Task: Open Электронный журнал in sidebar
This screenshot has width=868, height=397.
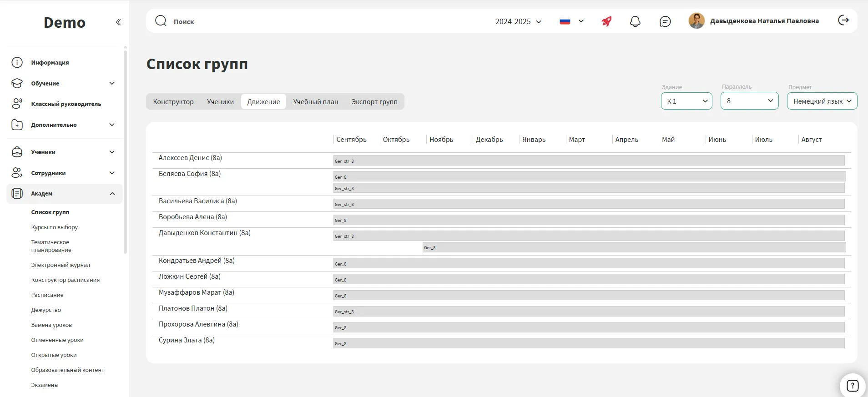Action: click(61, 265)
